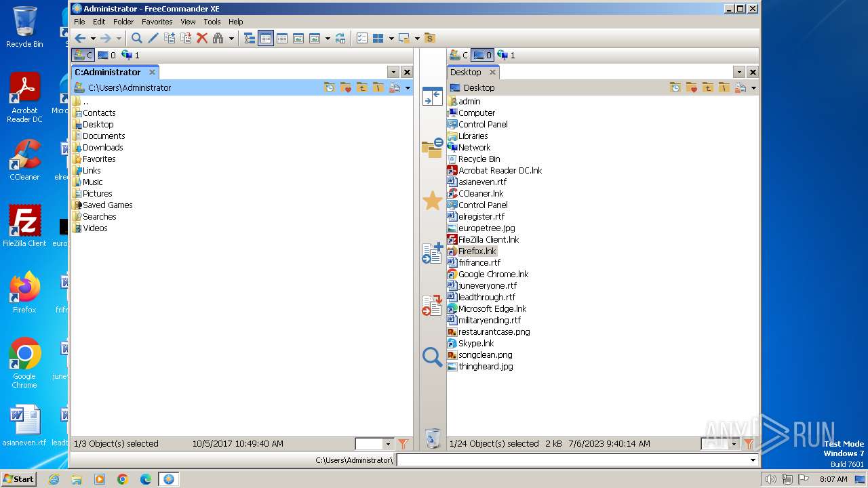Toggle the Details view mode button
Image resolution: width=868 pixels, height=488 pixels.
[x=266, y=39]
